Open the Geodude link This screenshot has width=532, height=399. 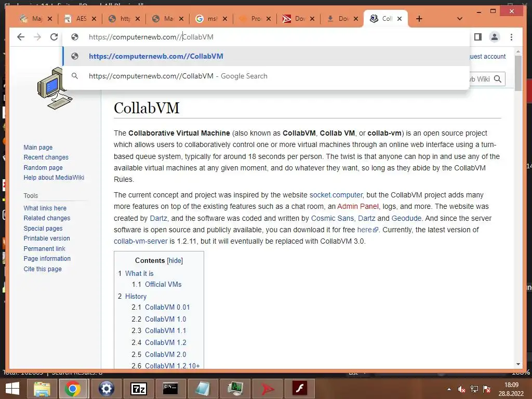(x=406, y=218)
